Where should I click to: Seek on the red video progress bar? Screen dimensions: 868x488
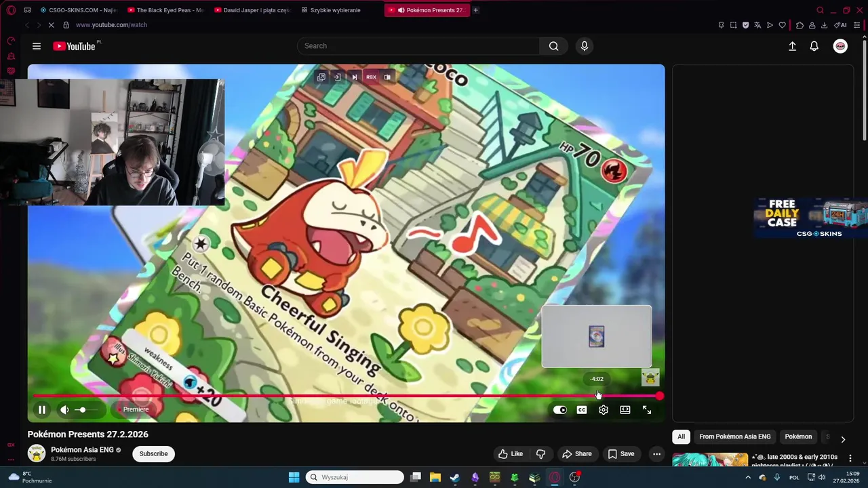(x=346, y=396)
